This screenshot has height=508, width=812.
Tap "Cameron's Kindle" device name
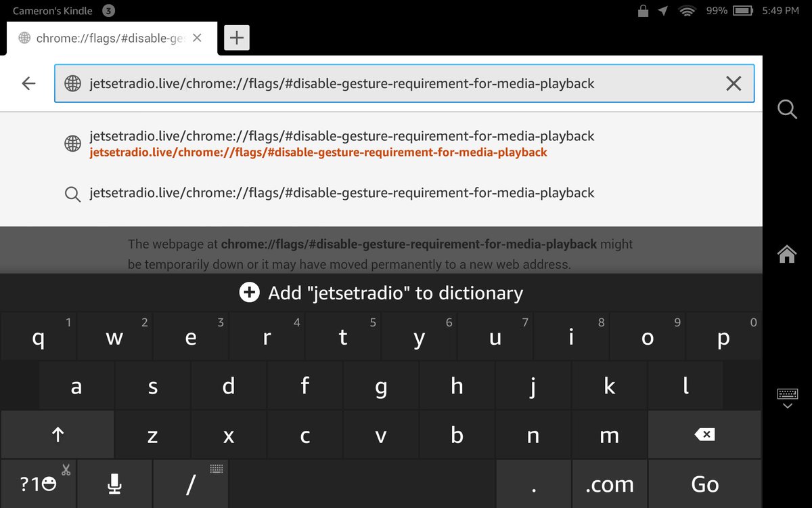(53, 11)
